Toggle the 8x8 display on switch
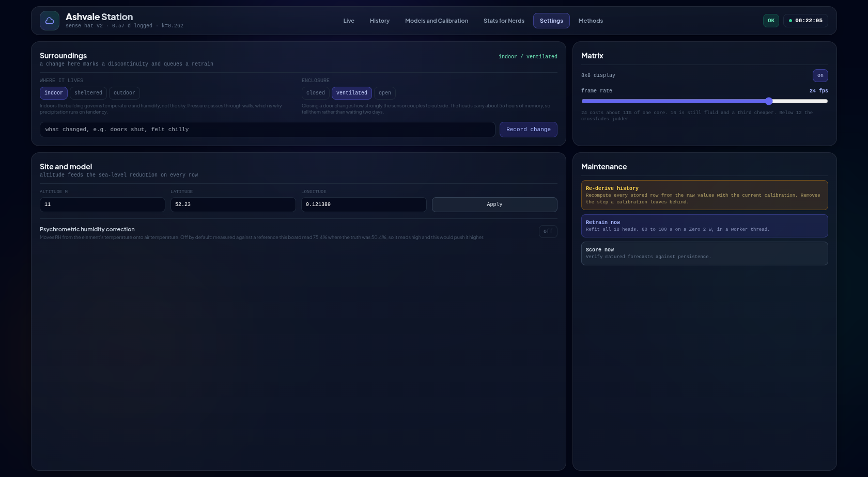Image resolution: width=868 pixels, height=477 pixels. (x=820, y=75)
